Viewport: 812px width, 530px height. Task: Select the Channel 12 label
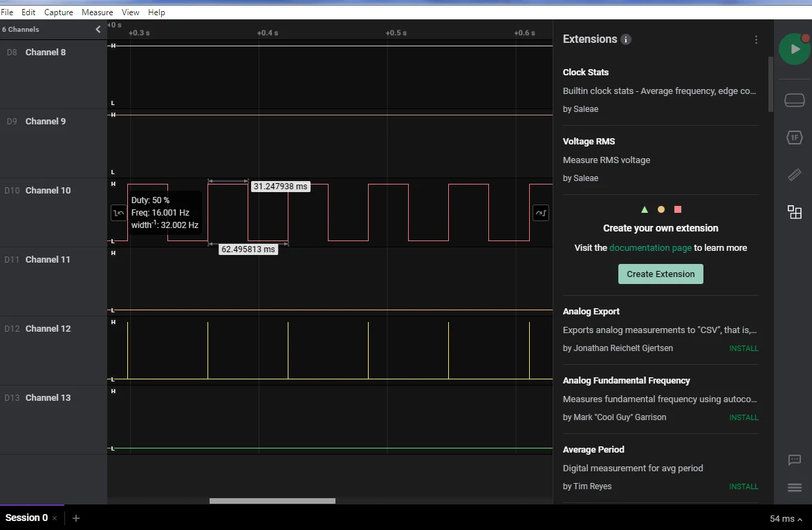(x=48, y=329)
